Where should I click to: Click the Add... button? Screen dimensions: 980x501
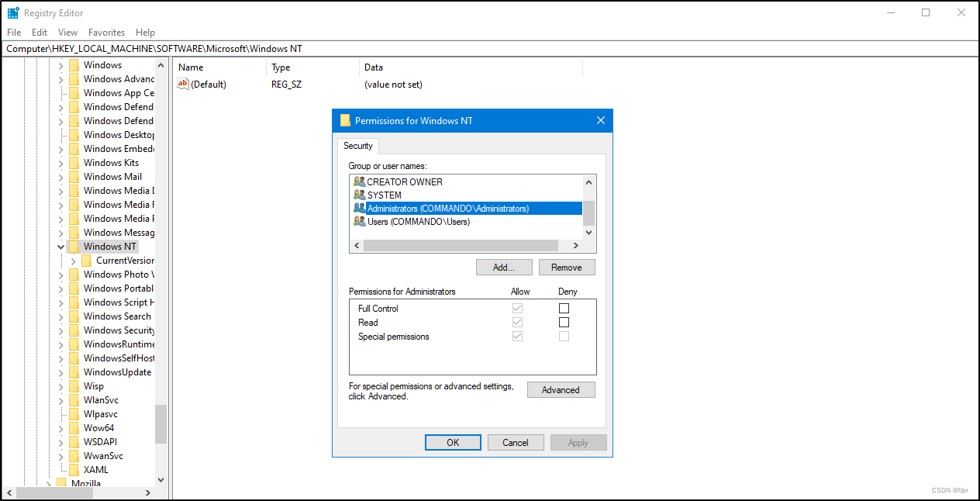click(504, 267)
